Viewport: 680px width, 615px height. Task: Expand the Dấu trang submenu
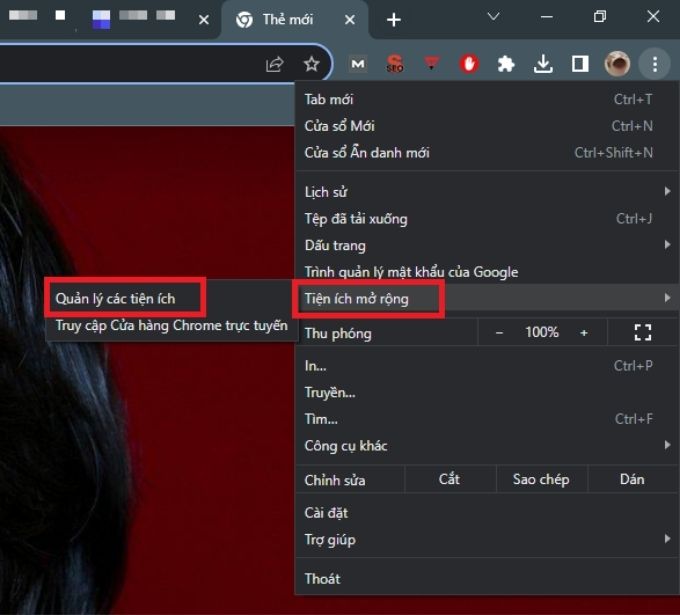486,245
